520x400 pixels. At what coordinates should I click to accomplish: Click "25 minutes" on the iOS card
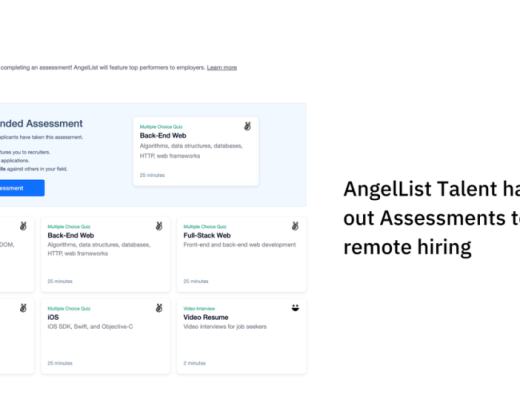[60, 363]
